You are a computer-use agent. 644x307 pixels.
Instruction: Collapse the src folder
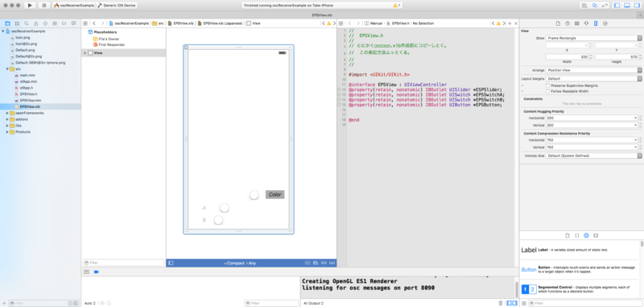7,69
